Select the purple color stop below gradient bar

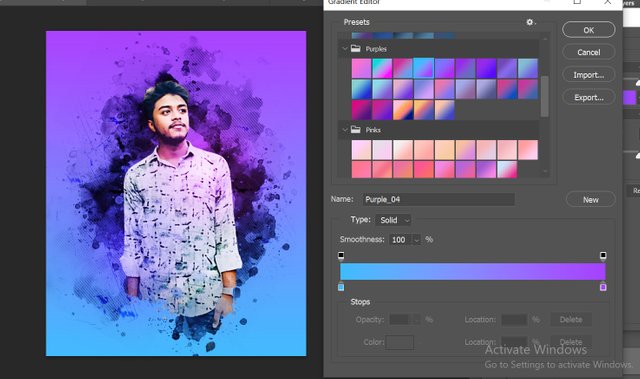[603, 287]
